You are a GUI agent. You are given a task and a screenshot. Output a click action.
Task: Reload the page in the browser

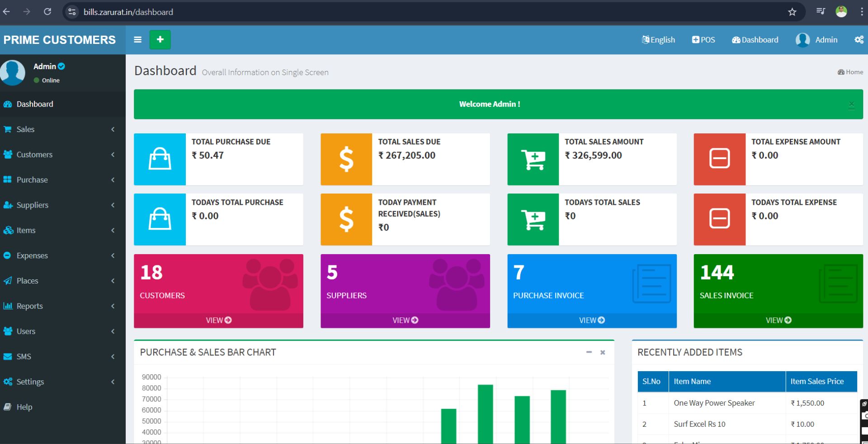(x=47, y=12)
